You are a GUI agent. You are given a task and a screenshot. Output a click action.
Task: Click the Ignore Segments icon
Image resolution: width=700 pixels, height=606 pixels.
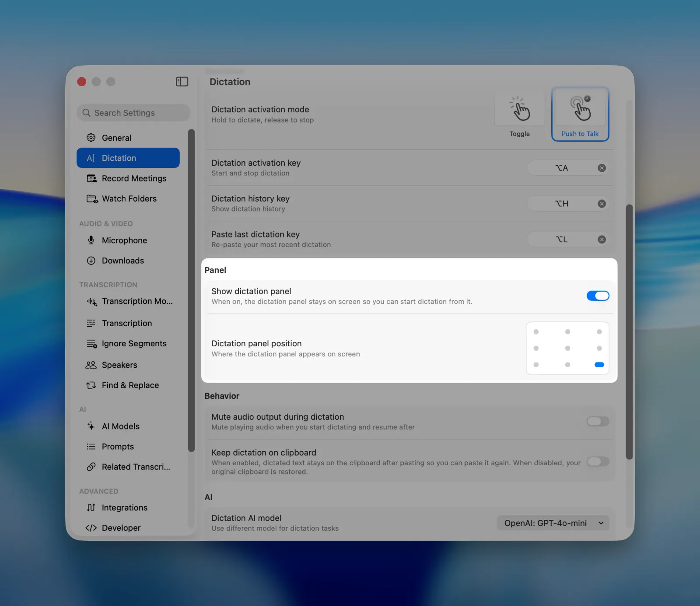(91, 344)
